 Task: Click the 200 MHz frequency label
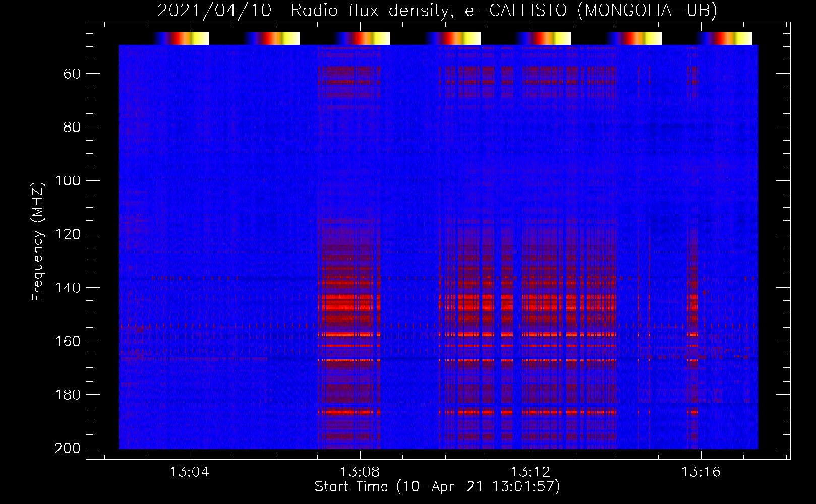pyautogui.click(x=68, y=448)
